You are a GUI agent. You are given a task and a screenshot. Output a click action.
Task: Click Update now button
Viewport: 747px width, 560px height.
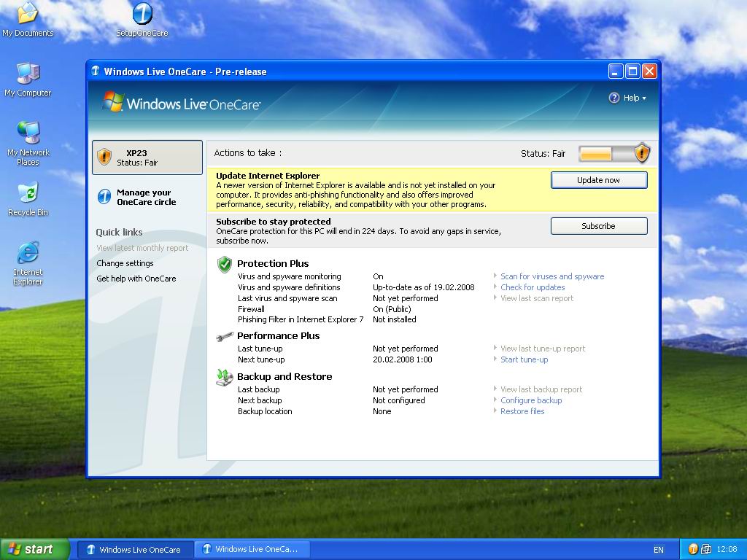(599, 180)
